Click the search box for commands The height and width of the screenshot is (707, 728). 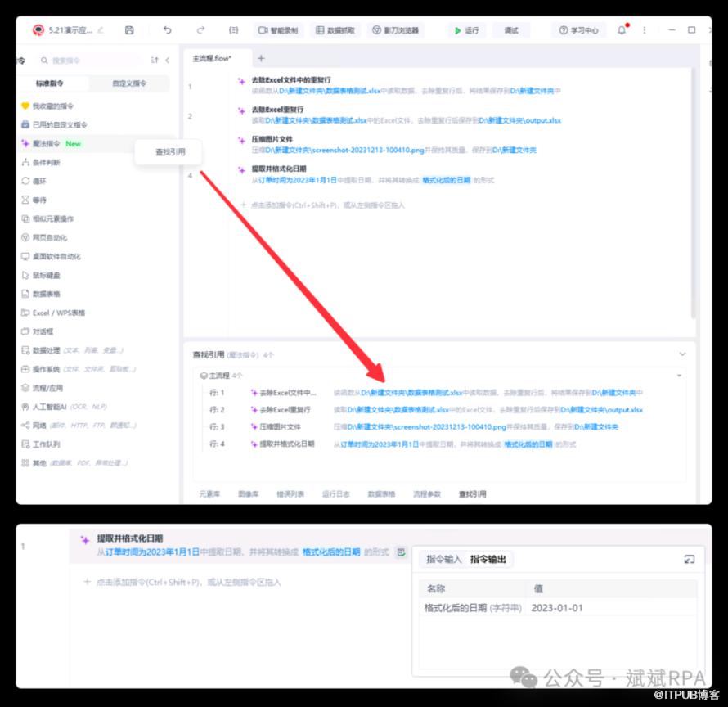click(x=91, y=61)
